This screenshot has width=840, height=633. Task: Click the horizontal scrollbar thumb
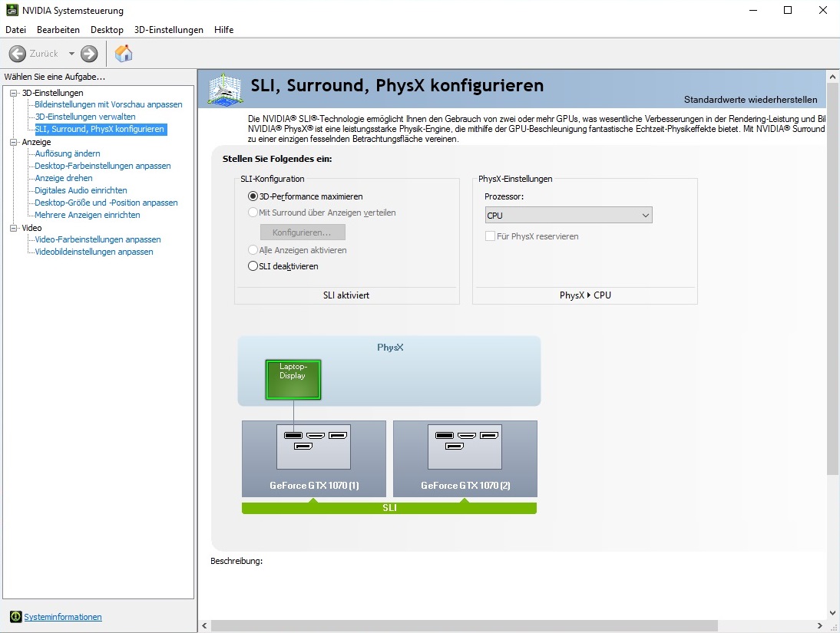point(464,625)
